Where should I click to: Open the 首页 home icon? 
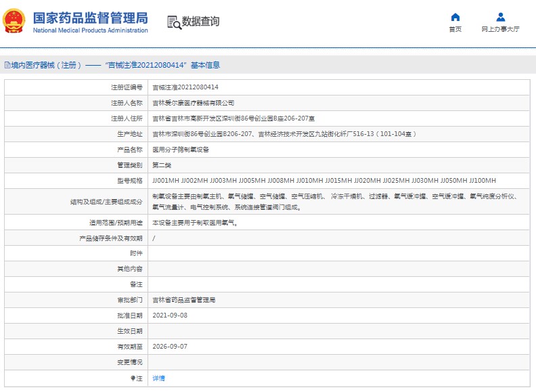tap(455, 17)
